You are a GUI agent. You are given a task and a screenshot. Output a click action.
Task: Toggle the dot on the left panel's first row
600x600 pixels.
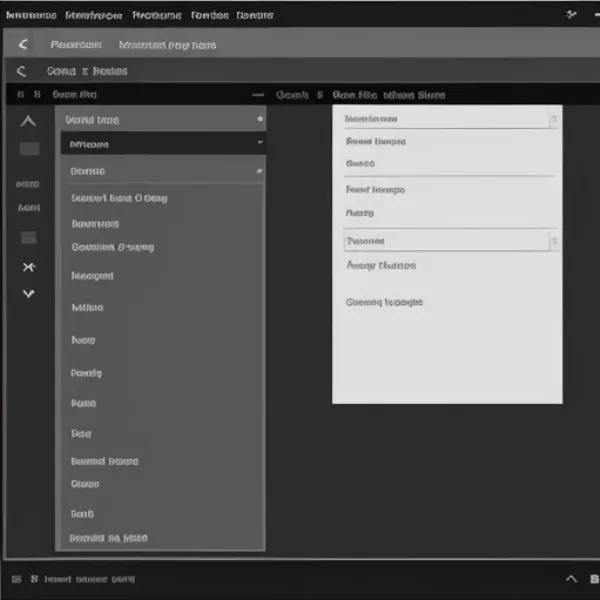[260, 119]
